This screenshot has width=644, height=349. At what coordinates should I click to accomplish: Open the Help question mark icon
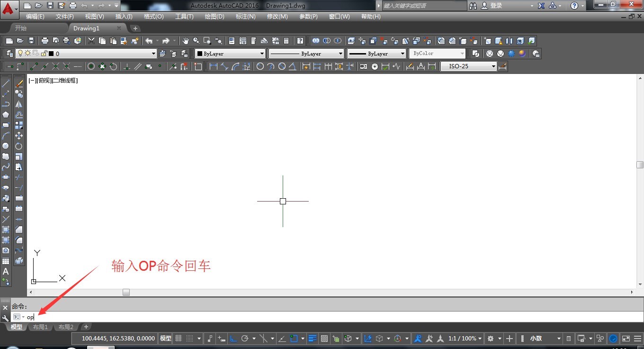click(x=300, y=41)
